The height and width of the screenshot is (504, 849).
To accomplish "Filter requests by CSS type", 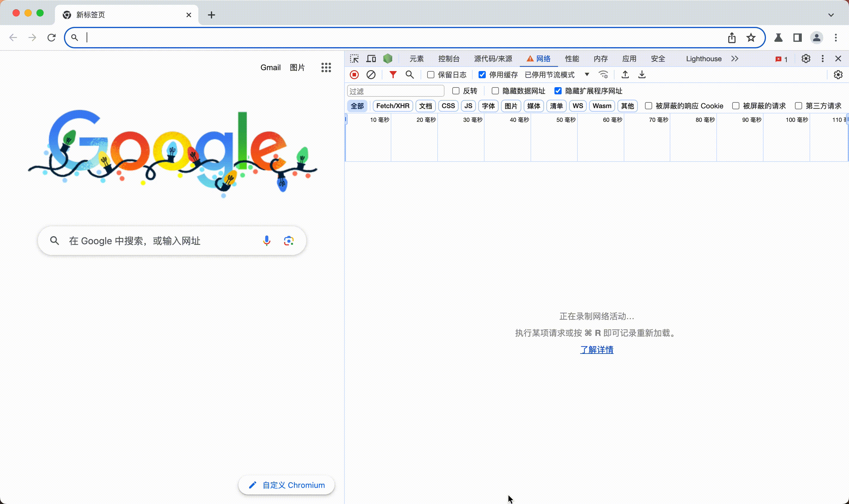I will tap(448, 106).
